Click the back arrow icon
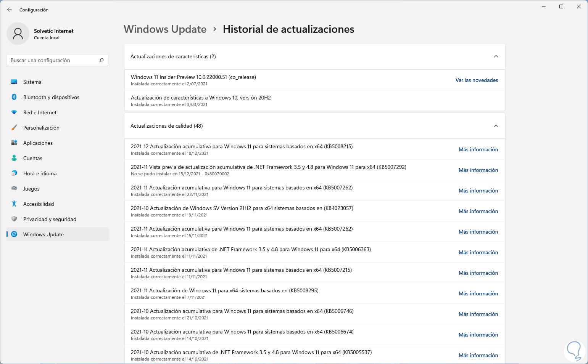 [10, 10]
